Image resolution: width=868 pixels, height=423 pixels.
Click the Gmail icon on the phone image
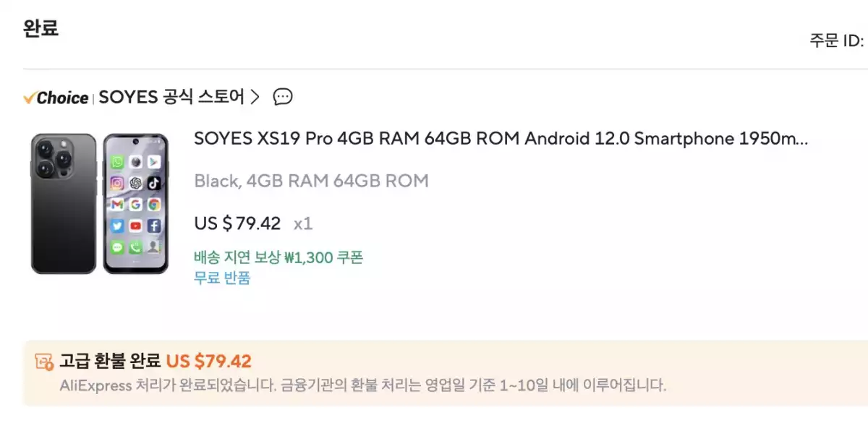[117, 205]
